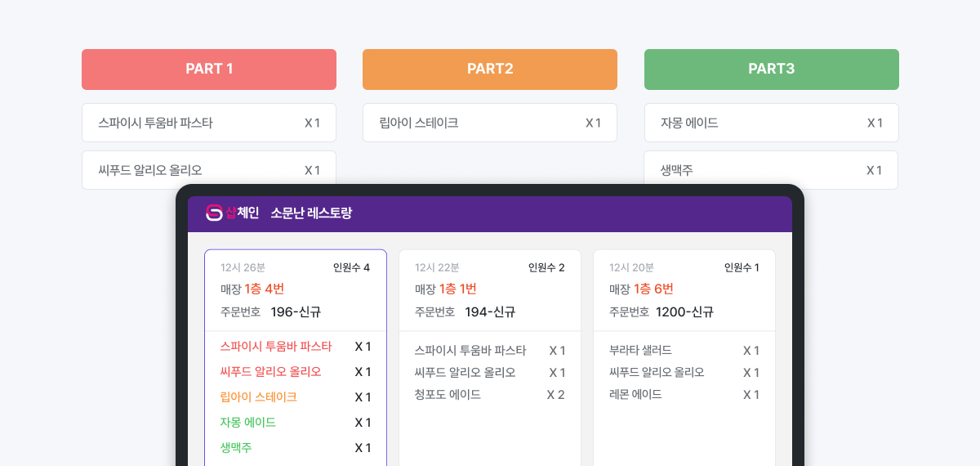This screenshot has height=466, width=980.
Task: Select 부라타 샐러드 in order 1200
Action: point(640,351)
